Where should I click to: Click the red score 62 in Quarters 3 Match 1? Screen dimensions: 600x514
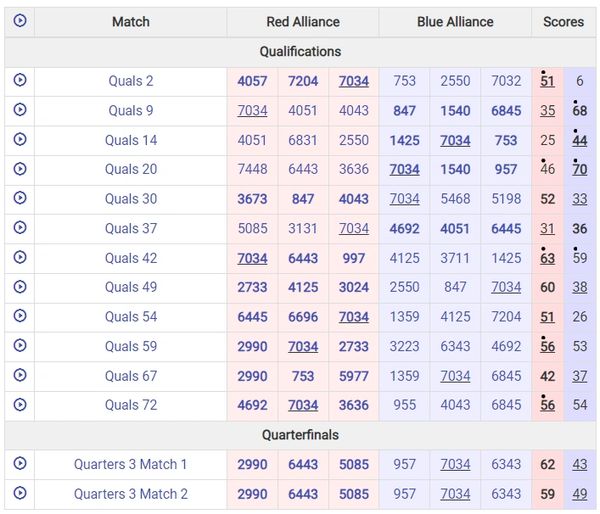(x=547, y=464)
